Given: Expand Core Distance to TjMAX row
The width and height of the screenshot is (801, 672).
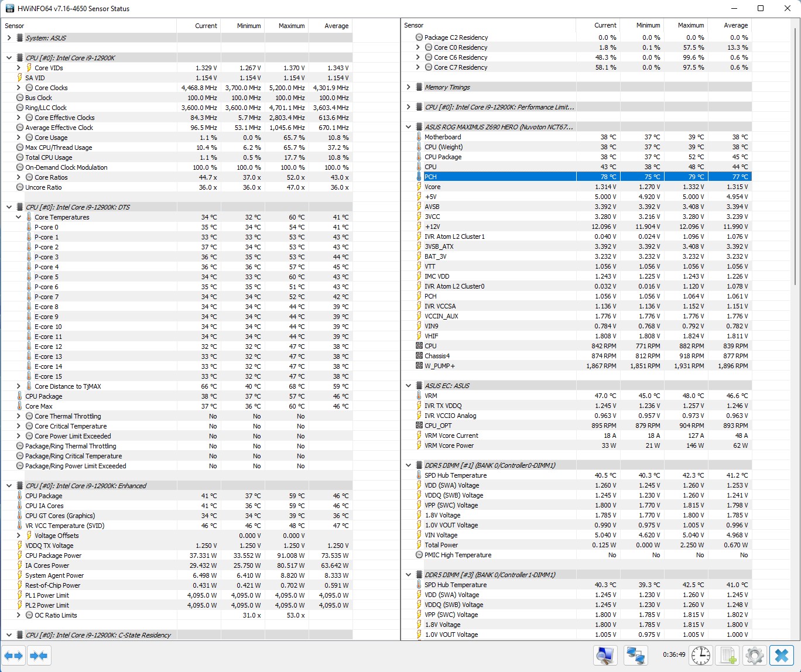Looking at the screenshot, I should 19,386.
